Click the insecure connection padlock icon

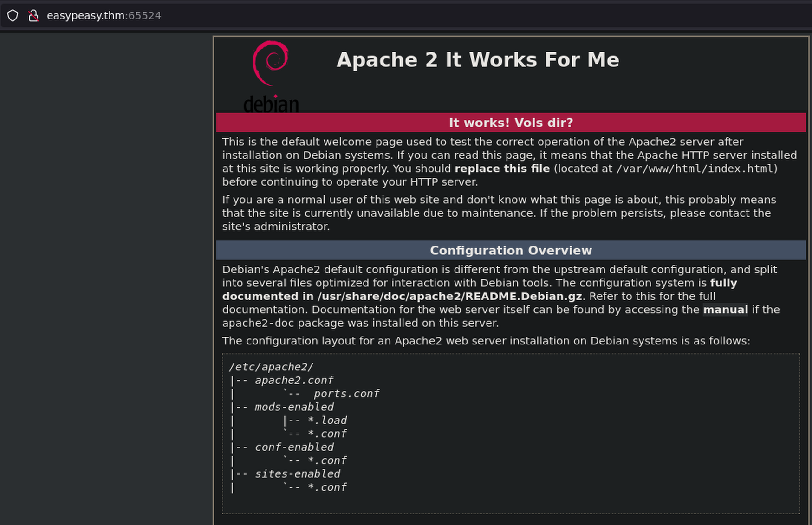pyautogui.click(x=33, y=16)
